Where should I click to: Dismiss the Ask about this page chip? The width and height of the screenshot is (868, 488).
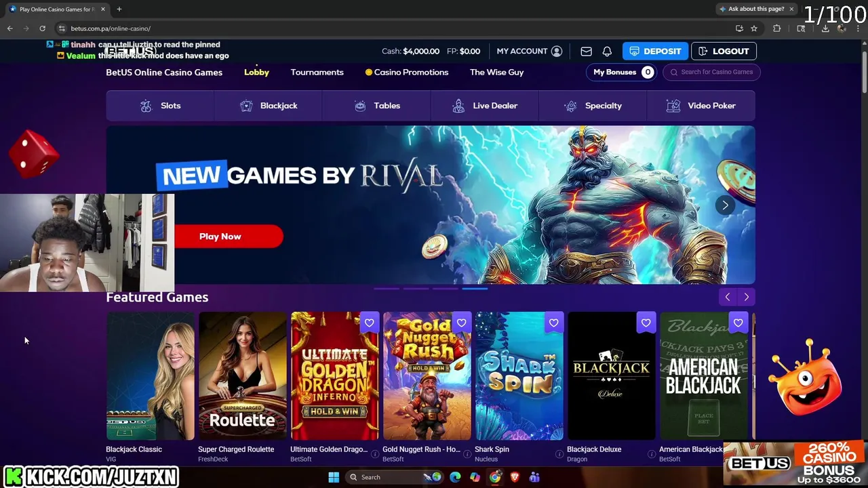[791, 9]
